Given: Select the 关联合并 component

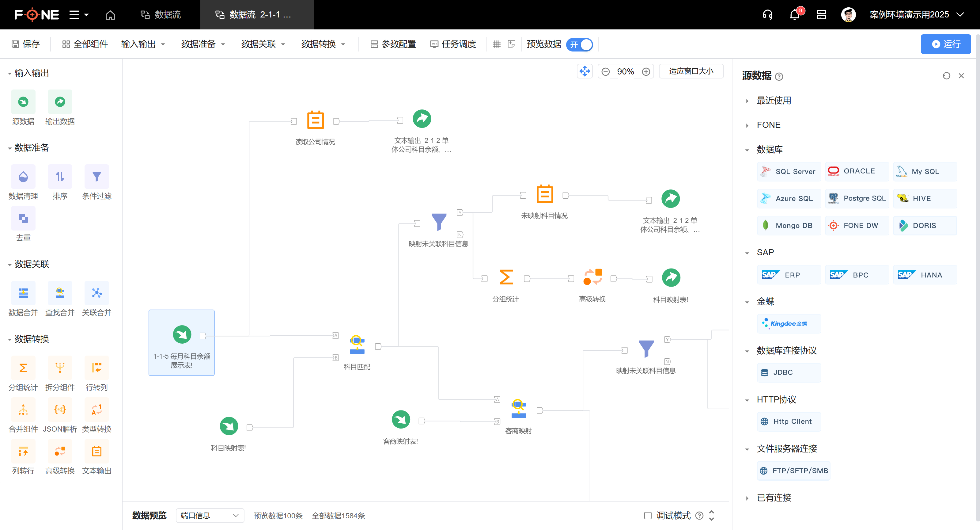Looking at the screenshot, I should click(96, 293).
